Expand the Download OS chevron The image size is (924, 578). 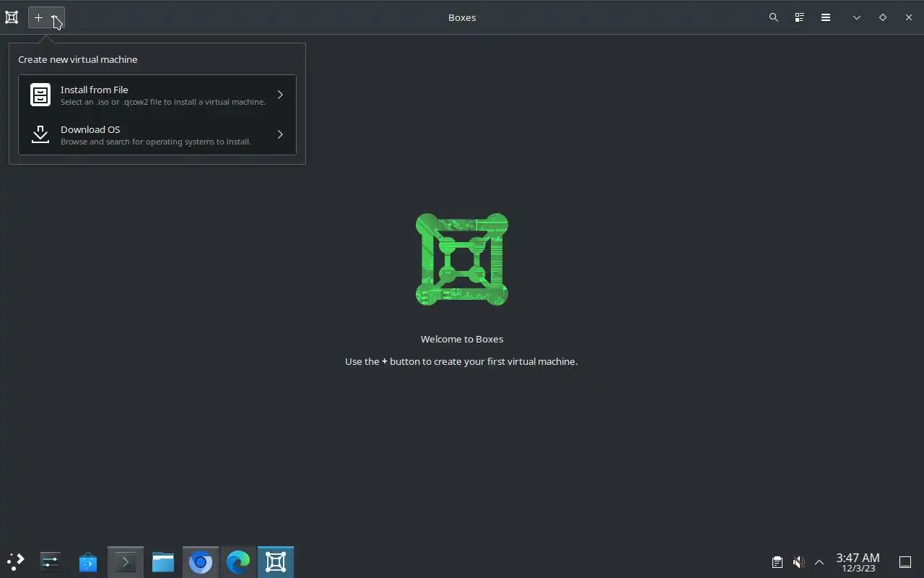[x=280, y=134]
